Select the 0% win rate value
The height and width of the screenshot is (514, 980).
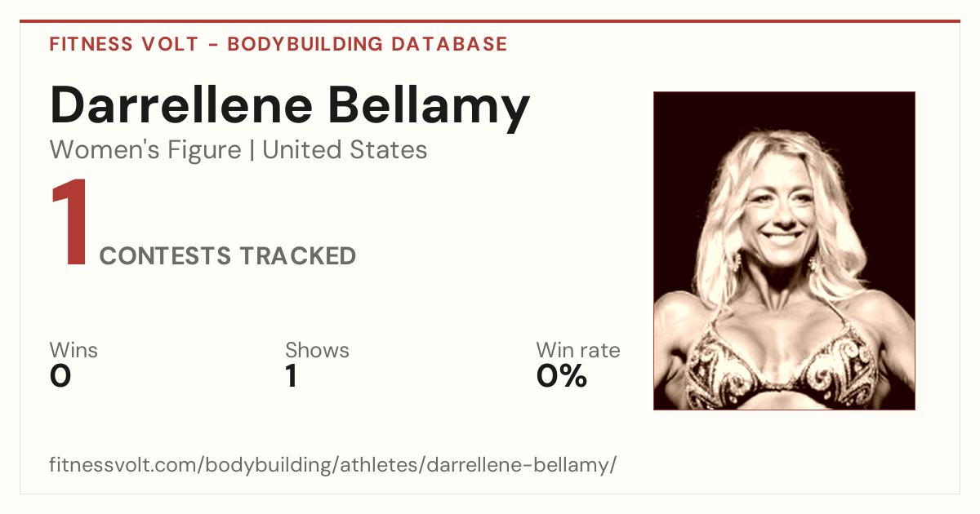(562, 376)
